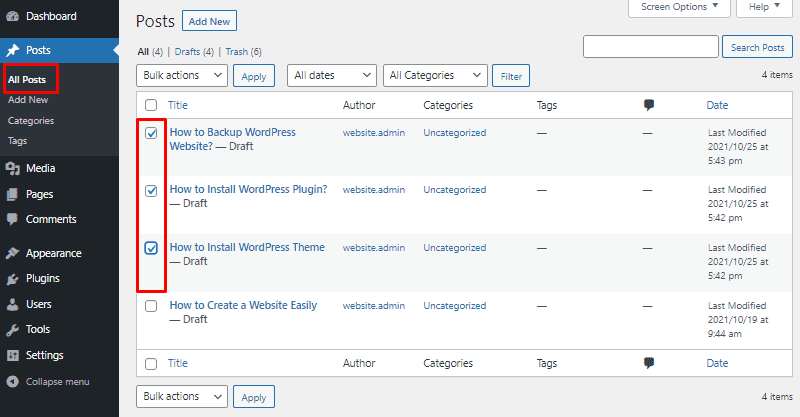The width and height of the screenshot is (800, 417).
Task: Uncheck 'How to Backup WordPress Website?' post
Action: coord(151,133)
